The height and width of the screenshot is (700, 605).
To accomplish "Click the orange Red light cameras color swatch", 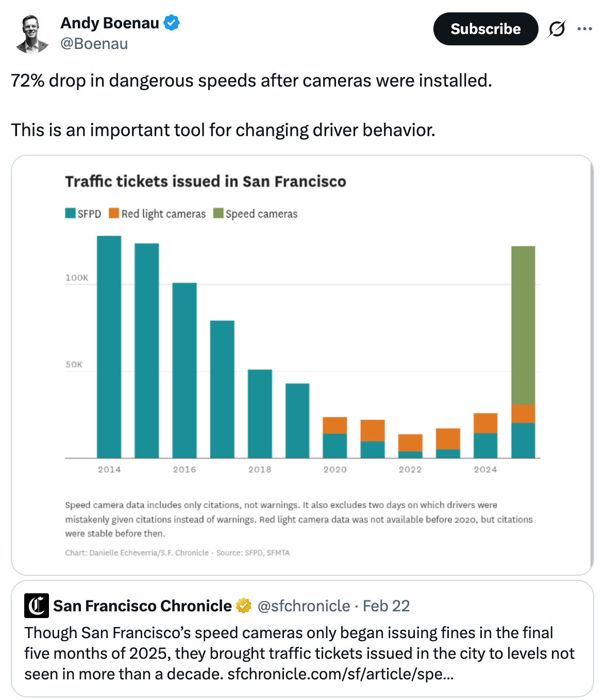I will tap(113, 213).
